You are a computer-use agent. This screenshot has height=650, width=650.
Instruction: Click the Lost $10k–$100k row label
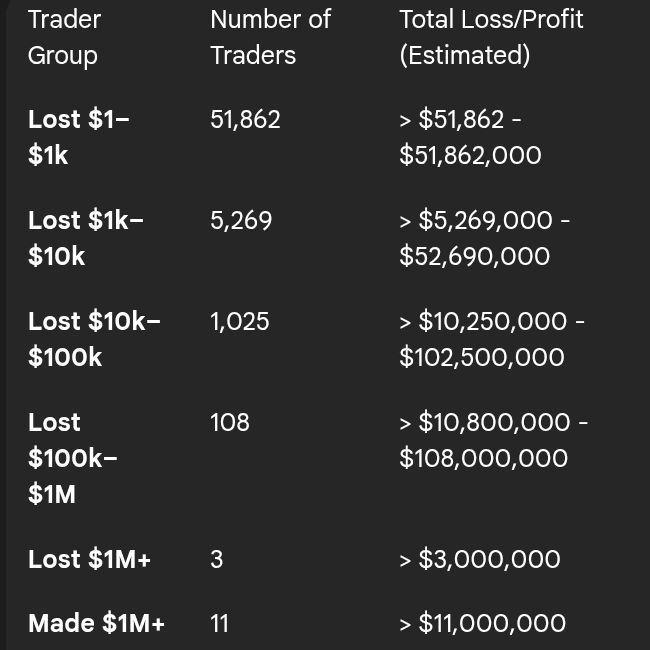[x=94, y=339]
